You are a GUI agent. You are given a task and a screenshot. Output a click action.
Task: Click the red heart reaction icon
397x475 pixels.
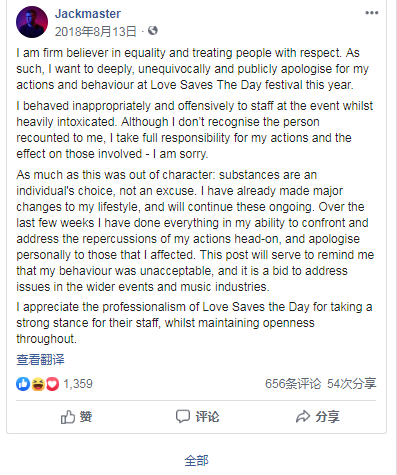click(x=52, y=384)
